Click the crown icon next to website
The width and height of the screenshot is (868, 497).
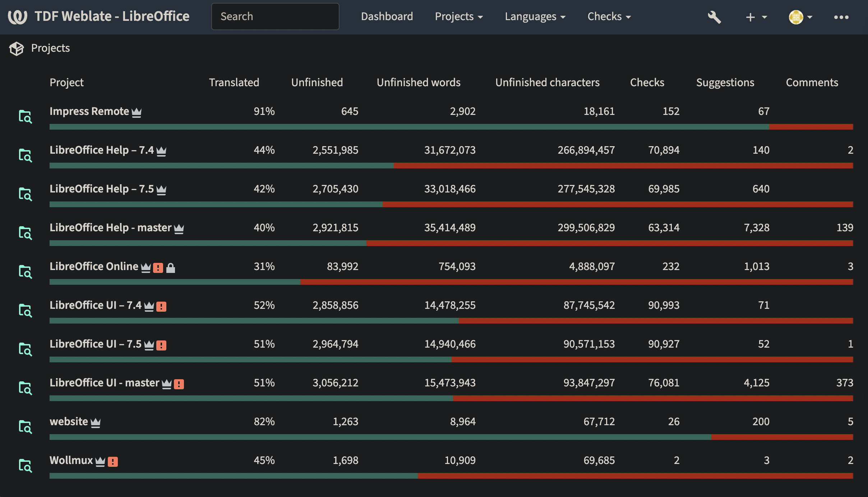pos(96,423)
